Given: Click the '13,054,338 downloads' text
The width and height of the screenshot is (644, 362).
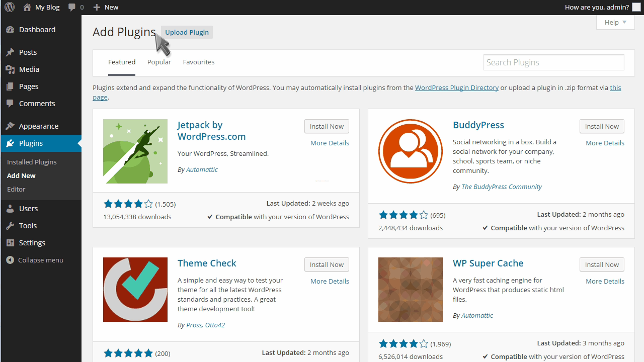Looking at the screenshot, I should (137, 217).
